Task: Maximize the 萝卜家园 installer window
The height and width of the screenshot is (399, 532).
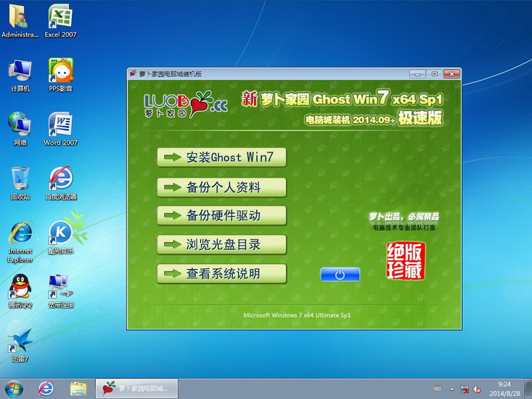Action: coord(435,74)
